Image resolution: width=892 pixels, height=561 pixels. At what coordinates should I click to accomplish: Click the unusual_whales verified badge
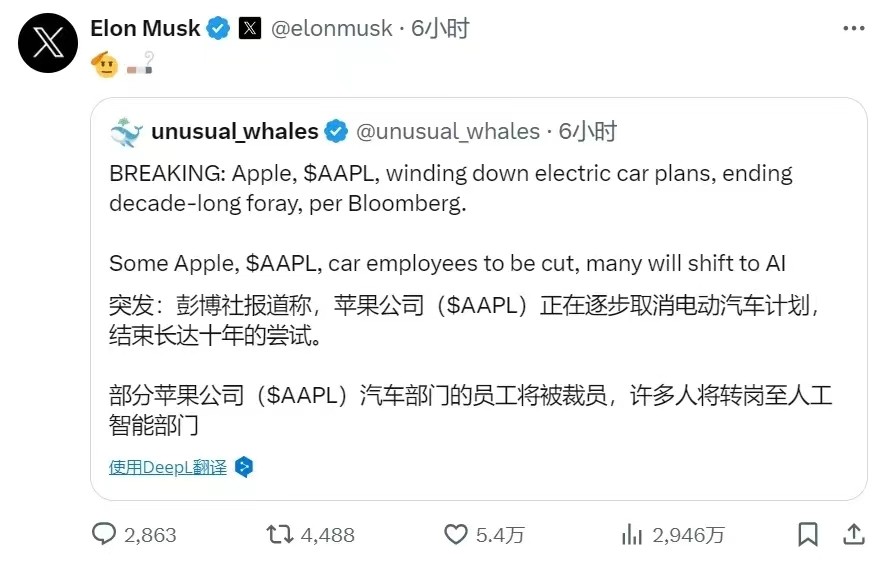pyautogui.click(x=337, y=132)
